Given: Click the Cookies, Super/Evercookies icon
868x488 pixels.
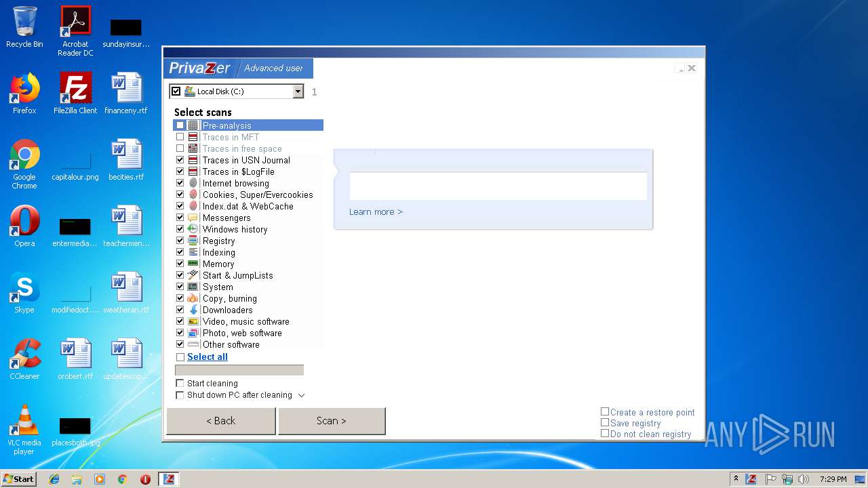Looking at the screenshot, I should 193,195.
